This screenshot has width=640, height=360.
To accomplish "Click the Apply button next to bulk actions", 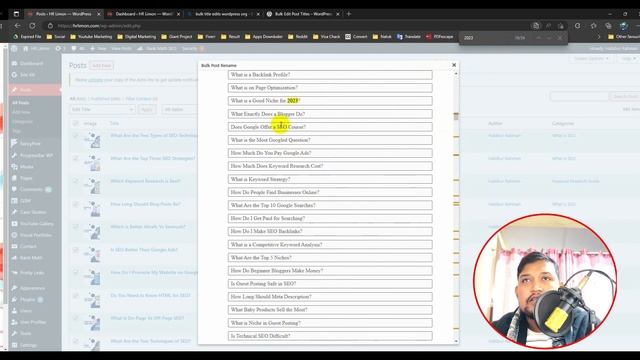I will pos(147,109).
